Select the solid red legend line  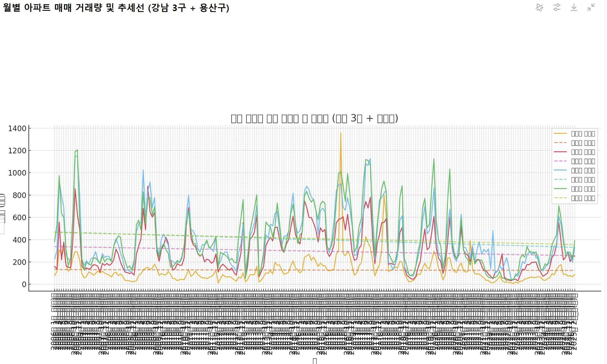(x=560, y=152)
